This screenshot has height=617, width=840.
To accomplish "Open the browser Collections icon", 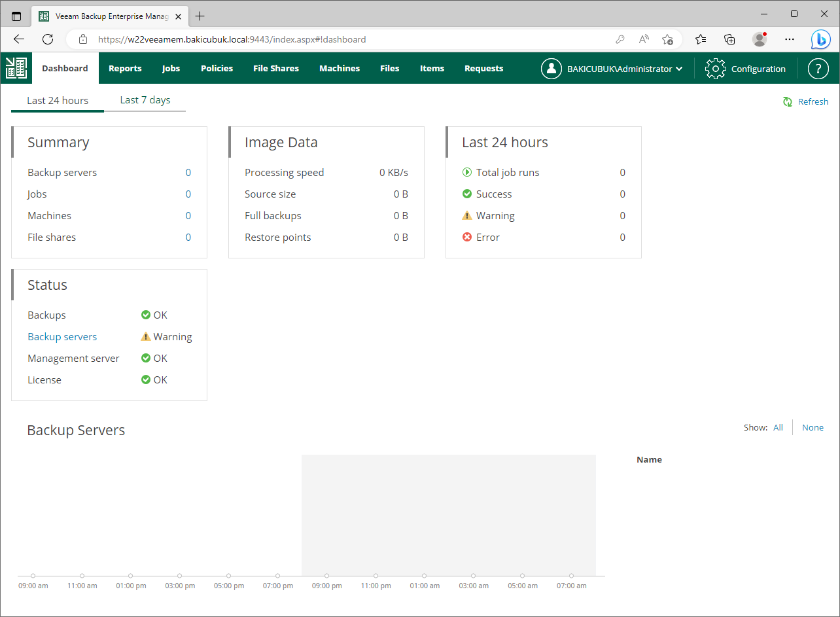I will click(730, 39).
